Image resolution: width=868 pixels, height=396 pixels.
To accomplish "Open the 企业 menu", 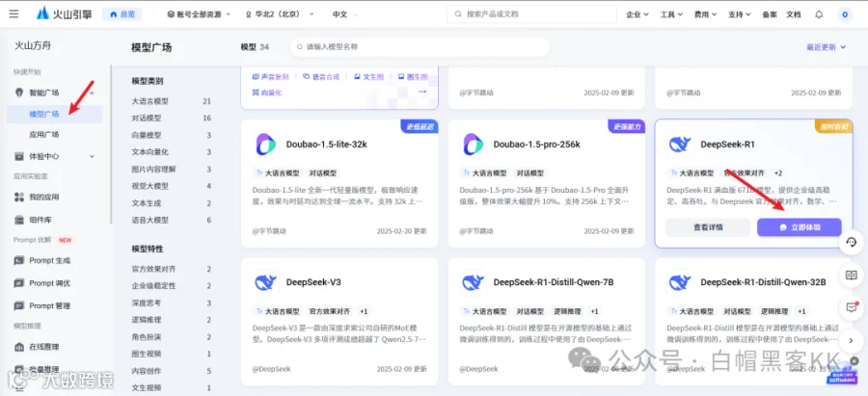I will tap(637, 14).
